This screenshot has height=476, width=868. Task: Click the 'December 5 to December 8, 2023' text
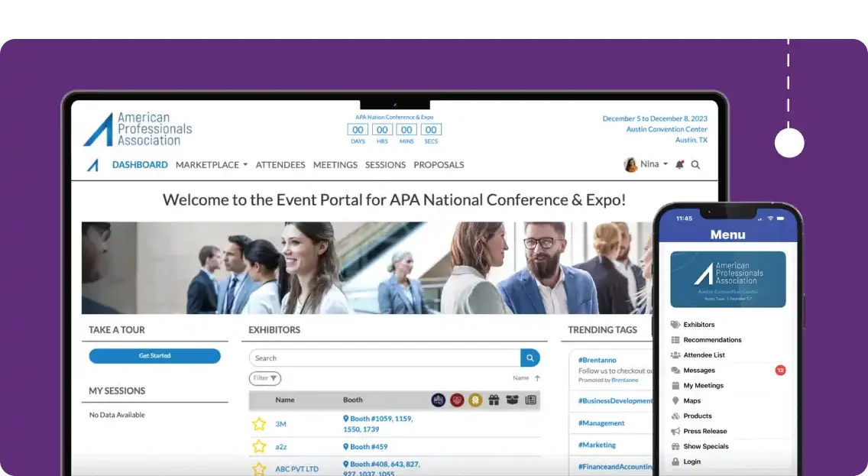point(655,118)
